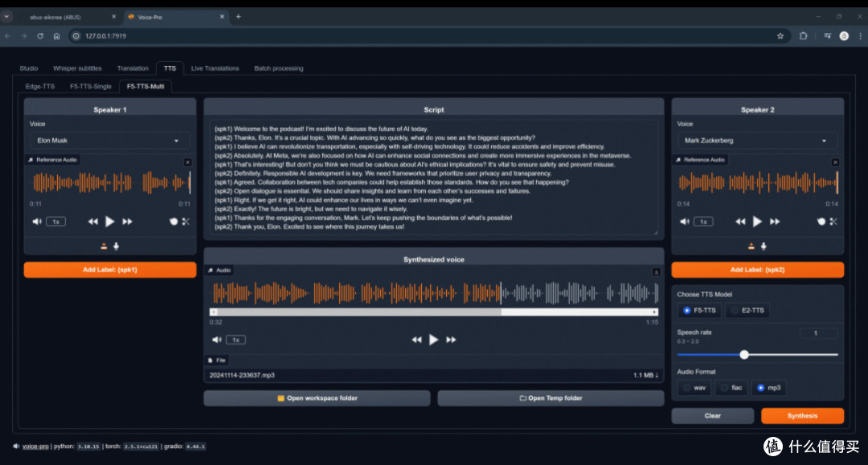
Task: Play the synthesized voice audio
Action: point(433,340)
